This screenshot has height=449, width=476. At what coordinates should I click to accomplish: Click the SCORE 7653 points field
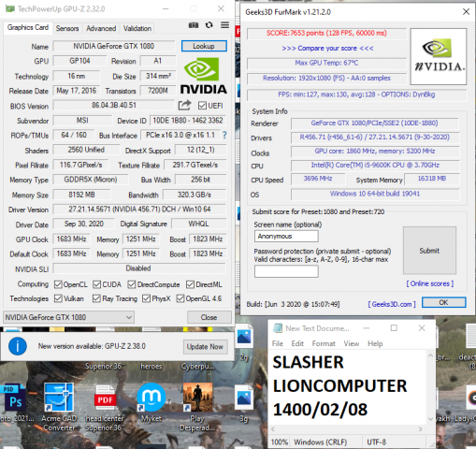click(326, 34)
